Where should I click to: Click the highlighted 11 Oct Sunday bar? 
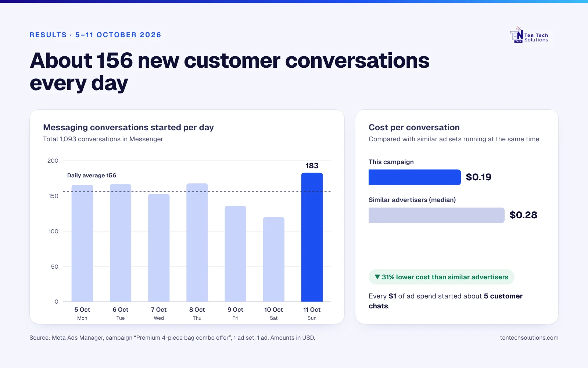(x=312, y=237)
